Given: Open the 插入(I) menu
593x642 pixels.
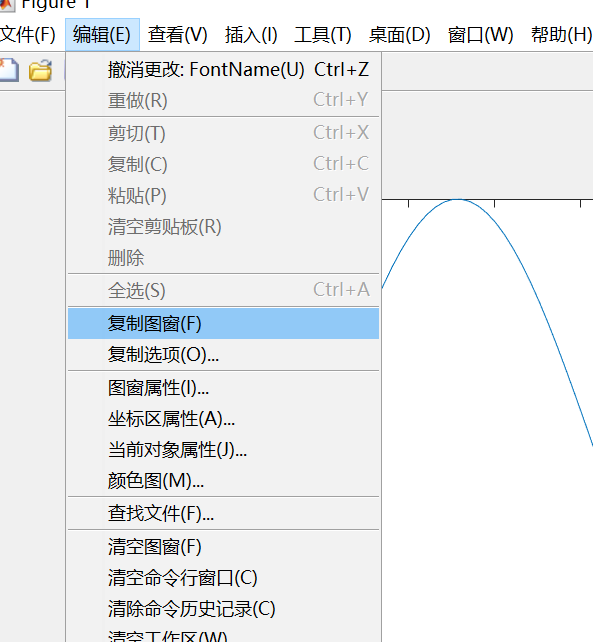Looking at the screenshot, I should click(x=251, y=34).
